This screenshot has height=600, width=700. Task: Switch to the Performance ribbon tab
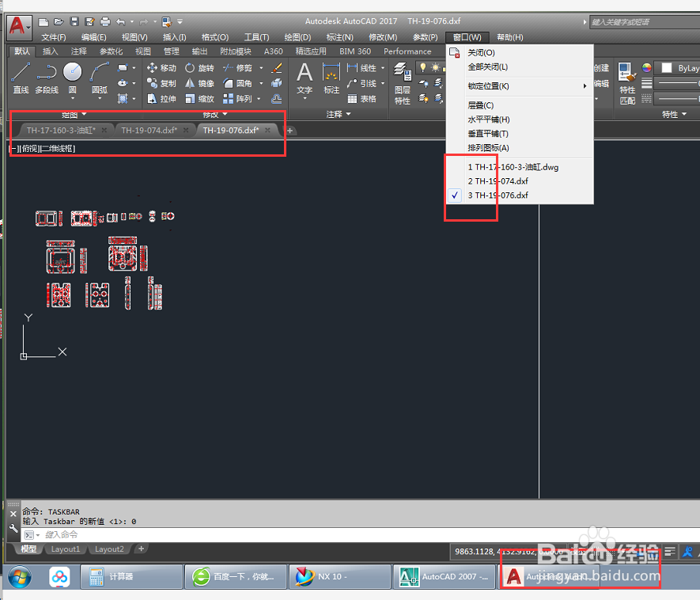click(407, 51)
